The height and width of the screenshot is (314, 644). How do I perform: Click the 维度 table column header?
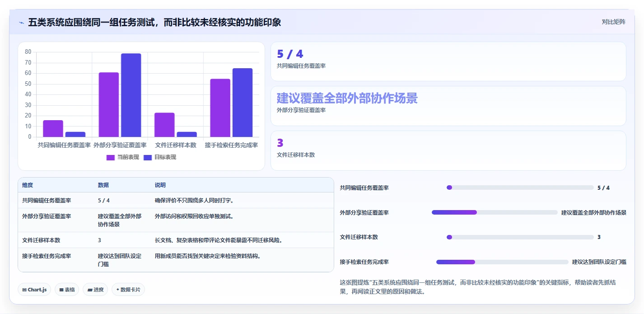tap(28, 185)
